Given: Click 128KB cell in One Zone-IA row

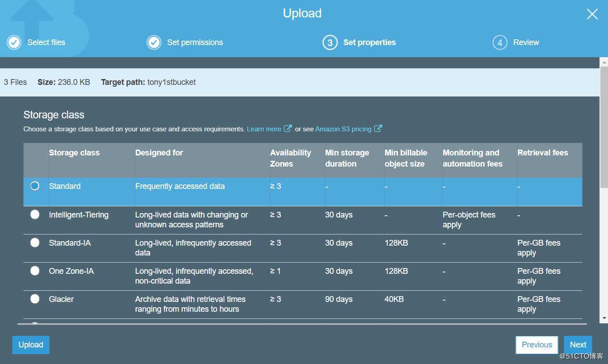Looking at the screenshot, I should pos(396,271).
